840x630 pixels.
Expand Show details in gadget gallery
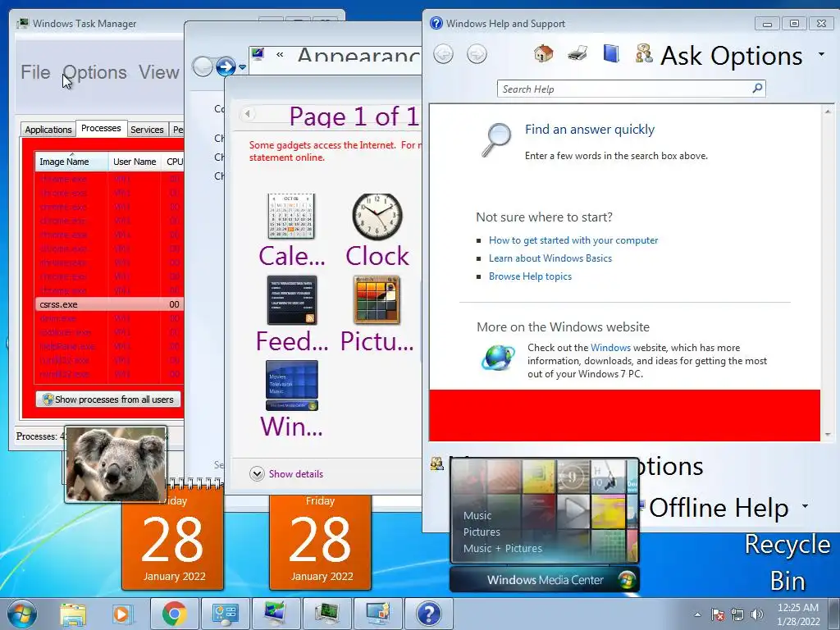[286, 473]
